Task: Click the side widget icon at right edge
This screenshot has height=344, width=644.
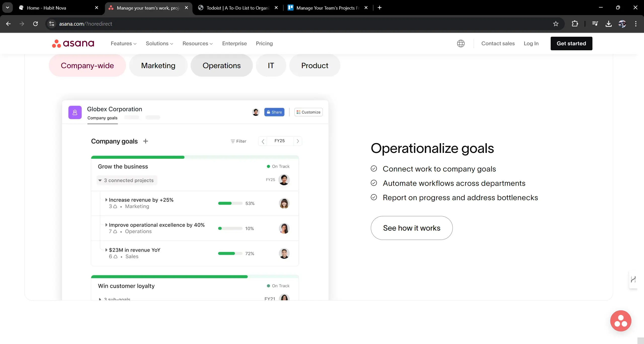Action: point(633,279)
